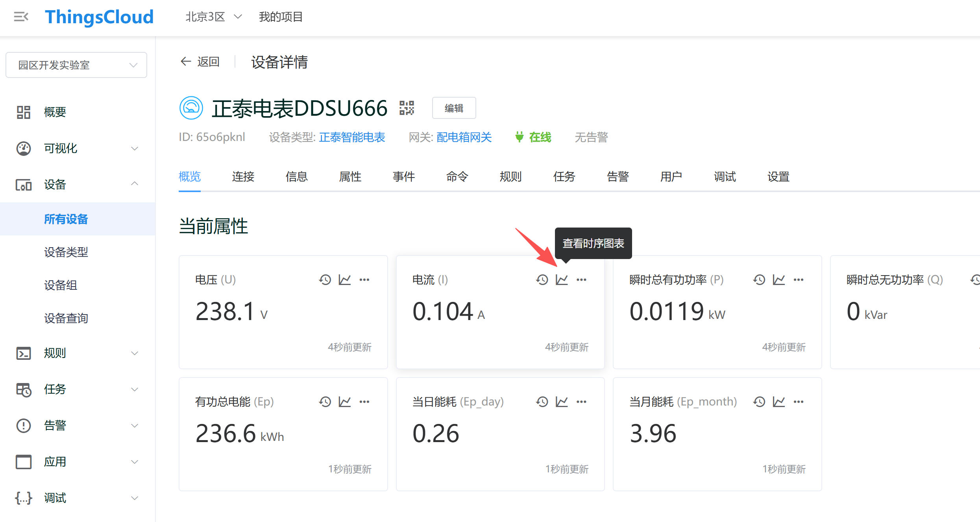Select 设备类型 in sidebar

pyautogui.click(x=66, y=252)
